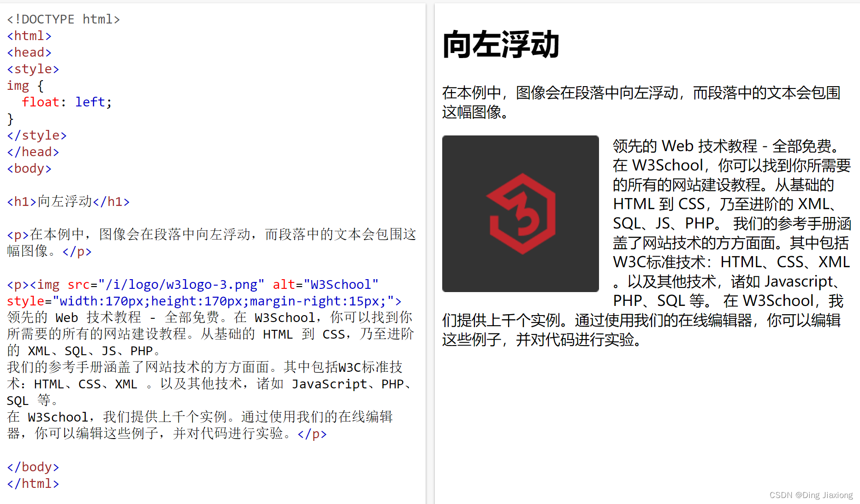Click the opening <body> tag
Viewport: 860px width, 504px height.
tap(29, 169)
